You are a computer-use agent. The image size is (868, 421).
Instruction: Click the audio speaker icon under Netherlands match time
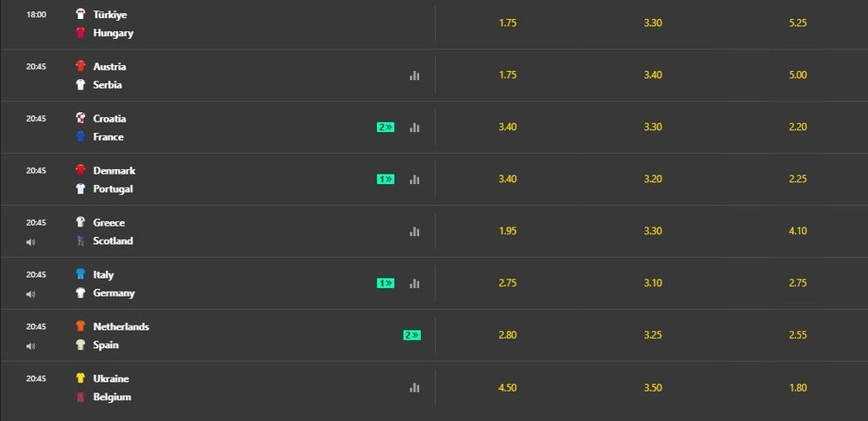tap(30, 346)
